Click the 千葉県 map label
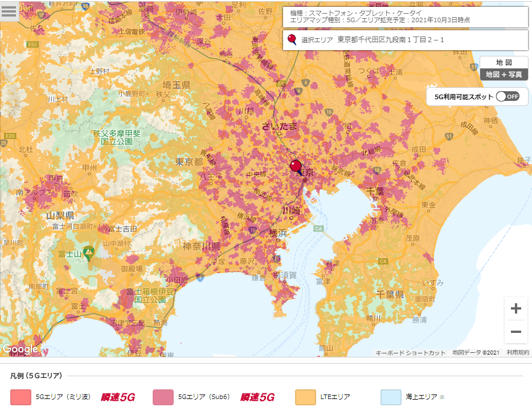 390,295
